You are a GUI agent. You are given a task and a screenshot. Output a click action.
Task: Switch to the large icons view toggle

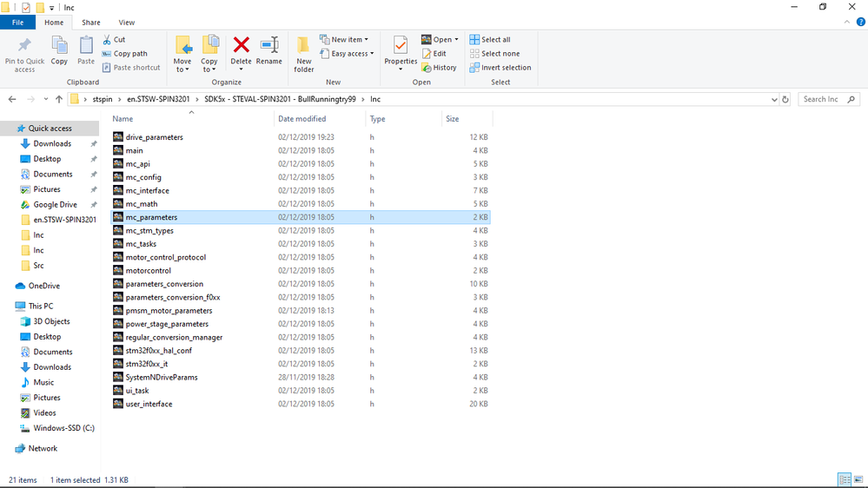(858, 479)
